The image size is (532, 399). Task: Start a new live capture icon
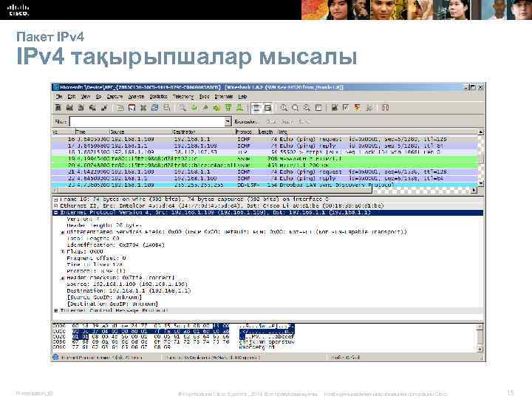click(x=81, y=108)
